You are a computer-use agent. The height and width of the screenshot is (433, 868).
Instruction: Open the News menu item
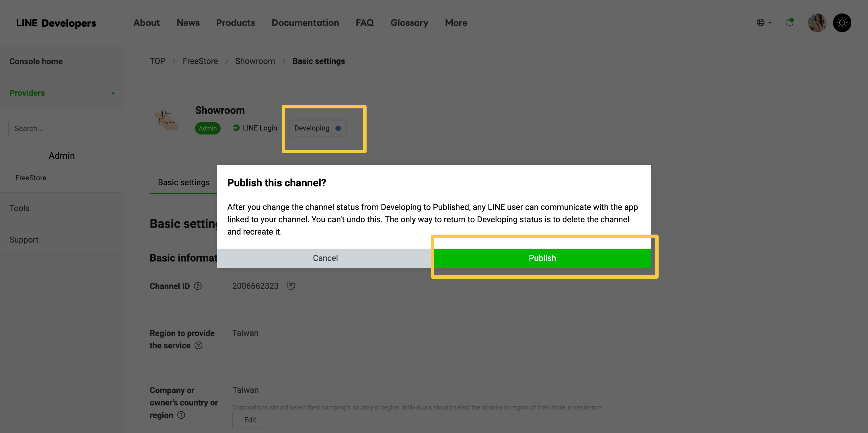(x=188, y=23)
